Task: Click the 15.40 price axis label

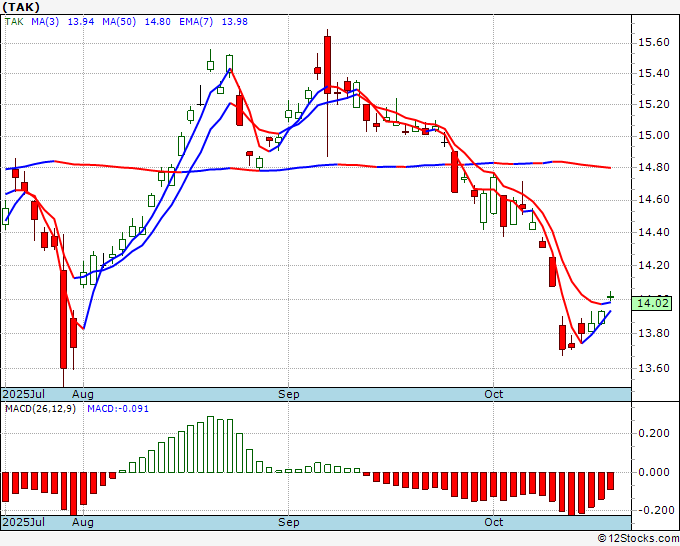Action: (654, 73)
